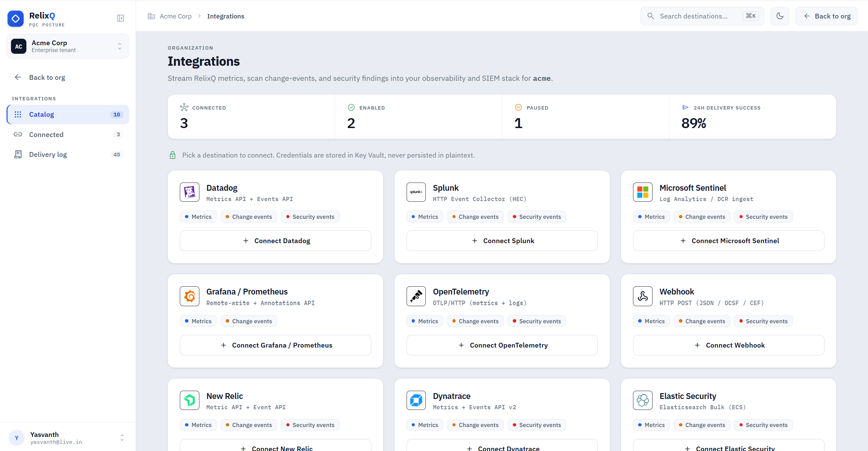Click the Connected link icon in sidebar
This screenshot has height=451, width=868.
18,135
